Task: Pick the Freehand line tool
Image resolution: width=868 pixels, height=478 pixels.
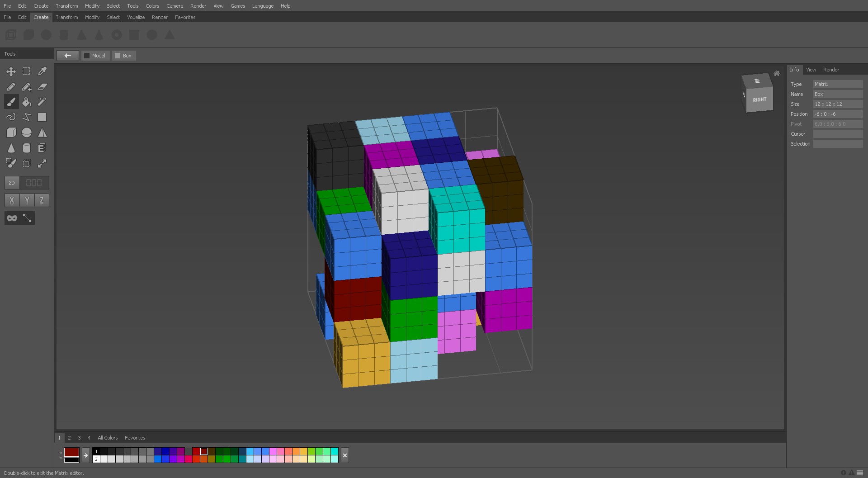Action: [11, 117]
